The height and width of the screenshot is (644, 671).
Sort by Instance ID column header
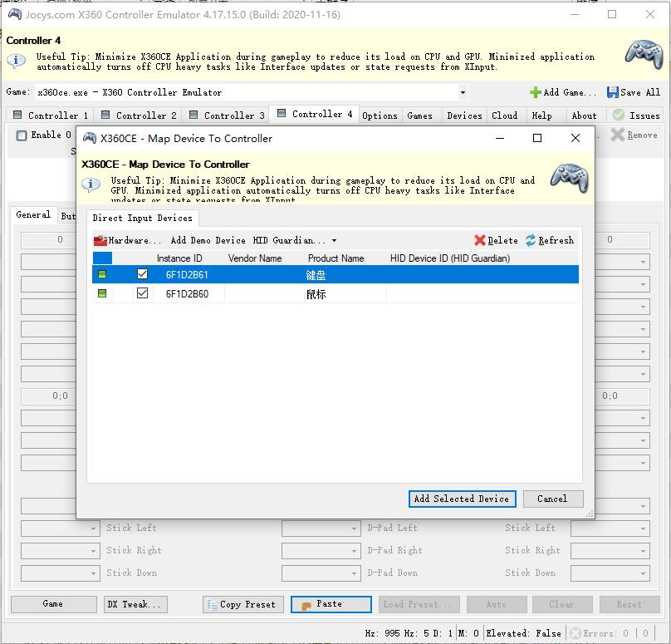(x=179, y=258)
